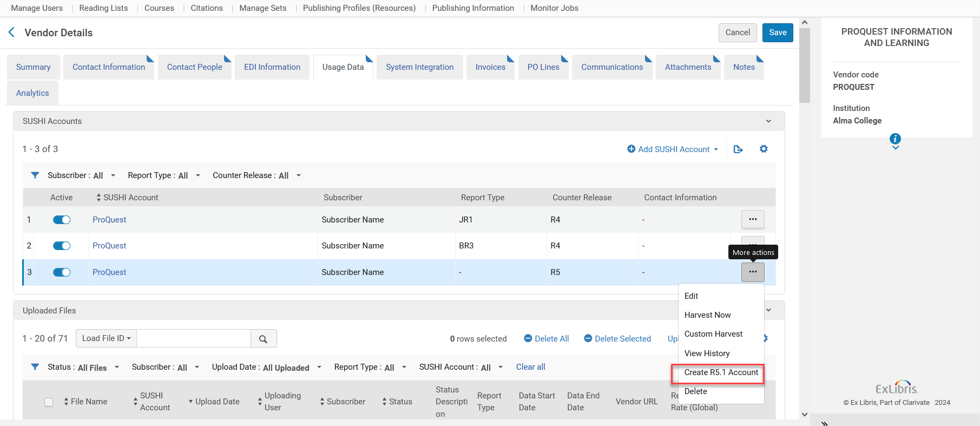The width and height of the screenshot is (980, 426).
Task: Switch to the Invoices tab
Action: [x=490, y=67]
